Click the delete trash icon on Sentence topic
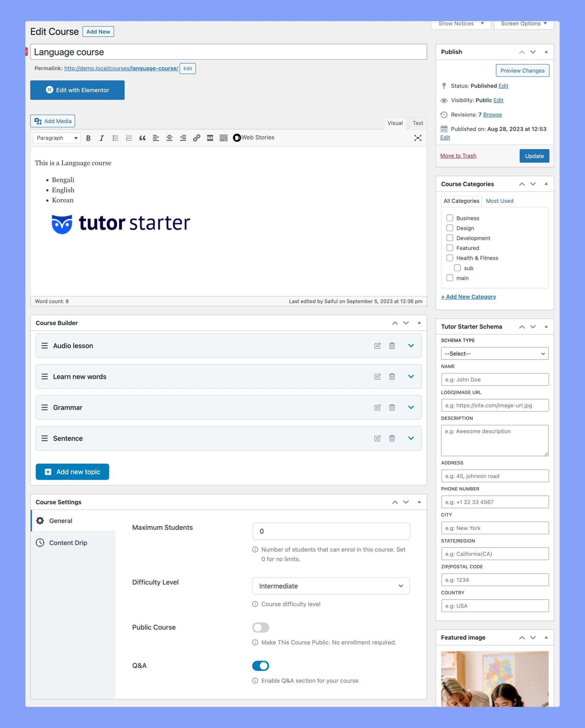Image resolution: width=585 pixels, height=728 pixels. 392,438
